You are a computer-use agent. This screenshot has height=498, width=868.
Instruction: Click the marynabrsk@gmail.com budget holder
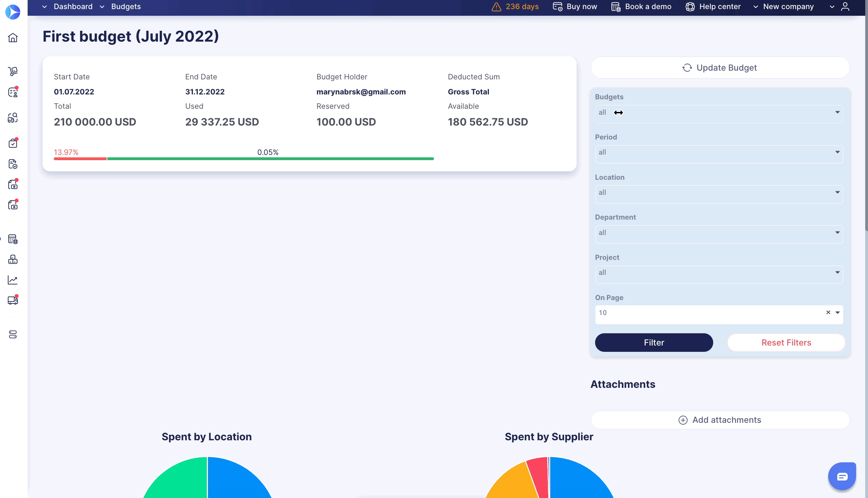point(361,92)
